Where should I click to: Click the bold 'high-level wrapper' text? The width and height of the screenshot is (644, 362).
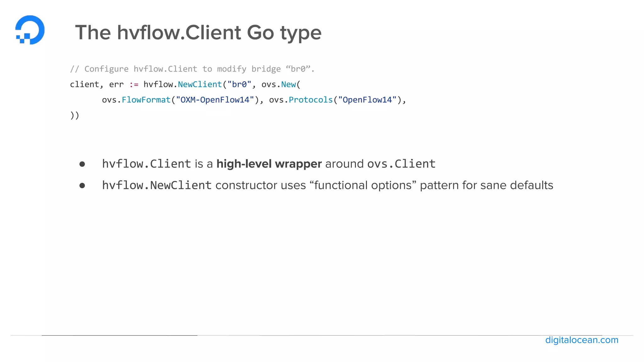coord(269,164)
